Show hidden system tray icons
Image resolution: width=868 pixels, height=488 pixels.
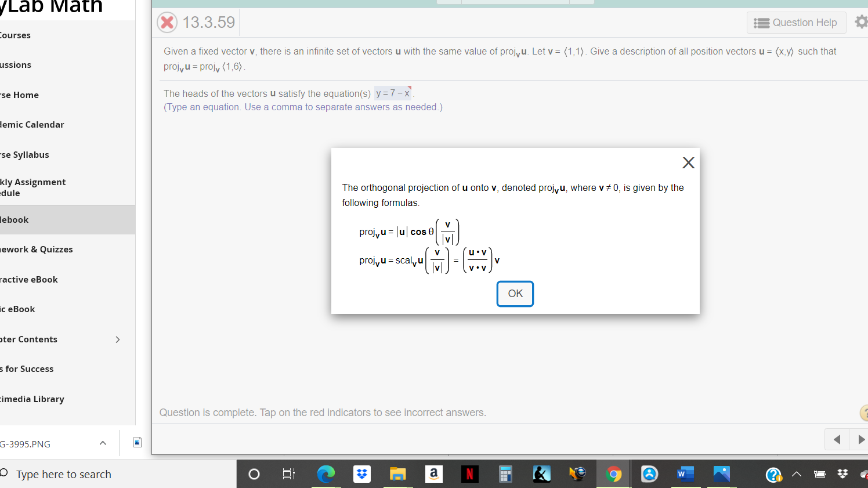(x=797, y=474)
